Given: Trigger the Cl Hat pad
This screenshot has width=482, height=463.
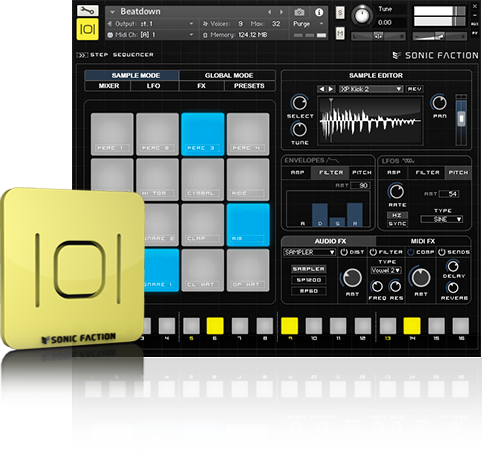Looking at the screenshot, I should [203, 270].
